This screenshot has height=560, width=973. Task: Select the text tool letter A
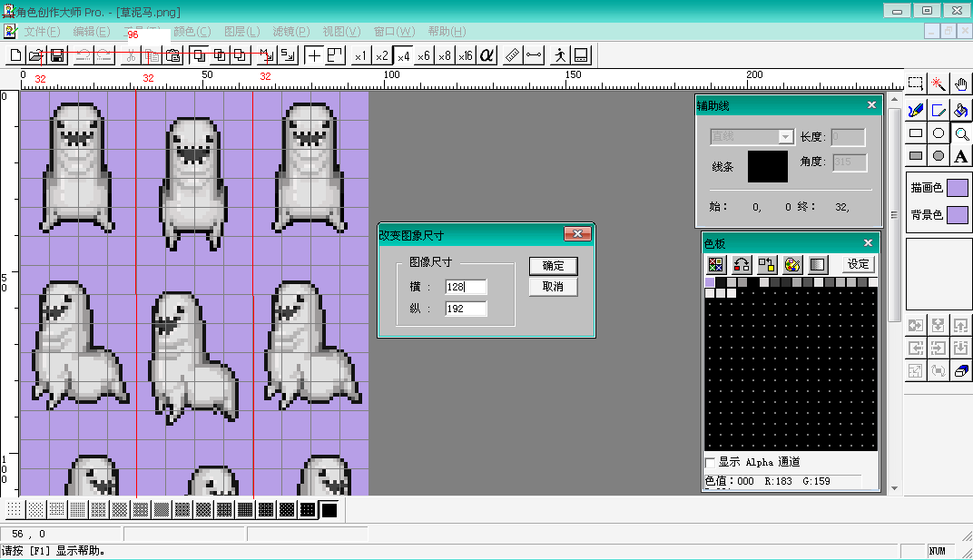click(x=961, y=156)
